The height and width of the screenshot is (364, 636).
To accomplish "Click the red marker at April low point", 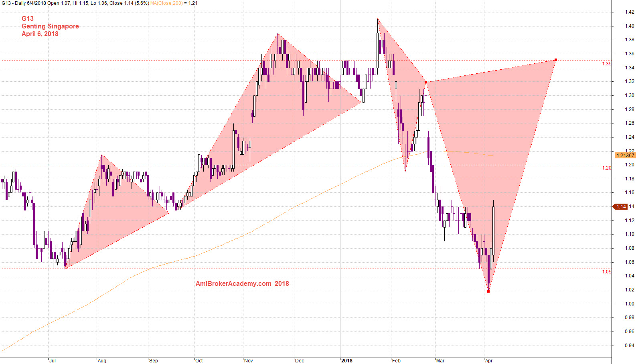I will [x=488, y=291].
